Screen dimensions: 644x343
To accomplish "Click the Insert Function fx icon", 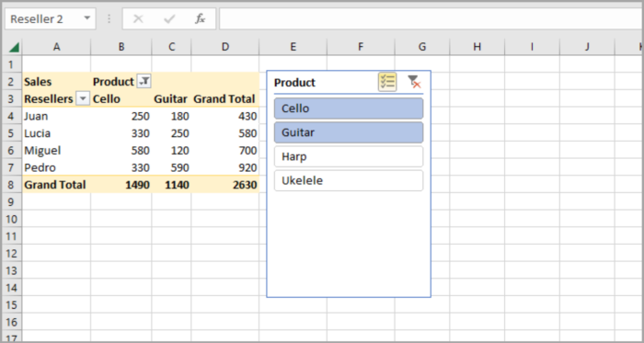I will [x=200, y=19].
